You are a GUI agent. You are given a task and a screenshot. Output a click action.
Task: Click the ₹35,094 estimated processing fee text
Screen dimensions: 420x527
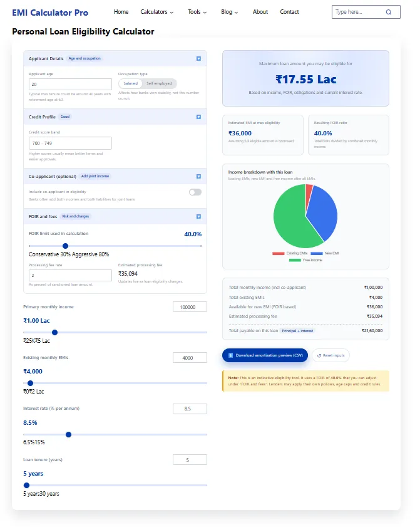click(x=128, y=274)
